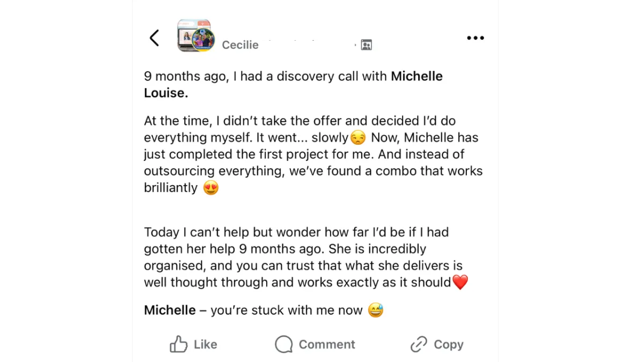Viewport: 644px width, 362px height.
Task: Click bold Michelle tag in last line
Action: click(x=170, y=310)
